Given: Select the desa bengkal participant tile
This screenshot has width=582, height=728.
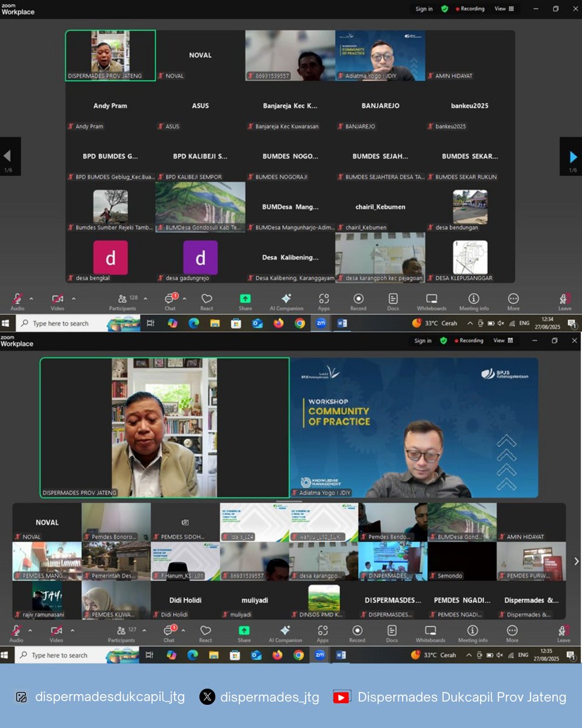Looking at the screenshot, I should 110,258.
